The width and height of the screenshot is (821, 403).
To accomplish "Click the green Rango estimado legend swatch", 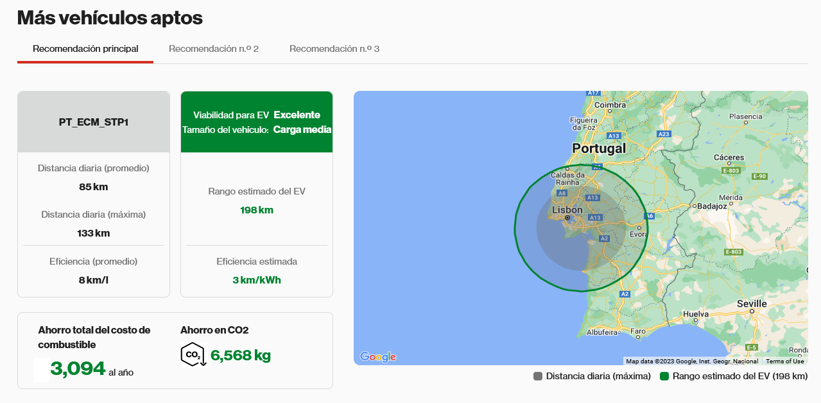I will click(664, 376).
